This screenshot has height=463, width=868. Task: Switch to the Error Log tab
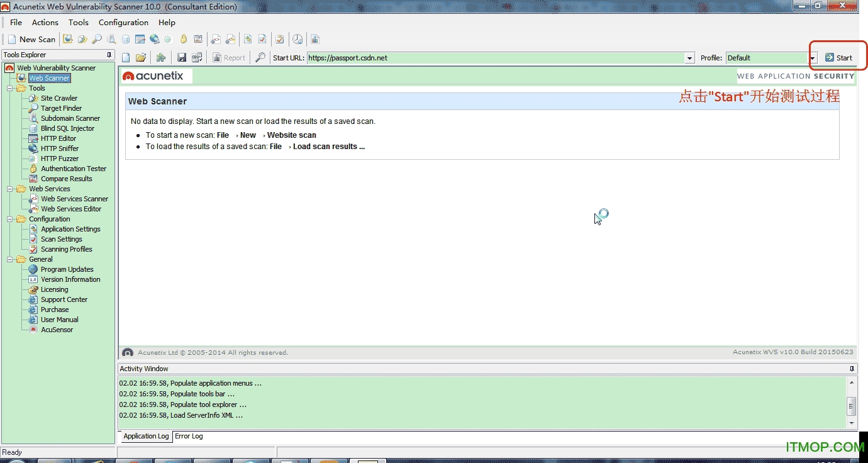pyautogui.click(x=189, y=436)
